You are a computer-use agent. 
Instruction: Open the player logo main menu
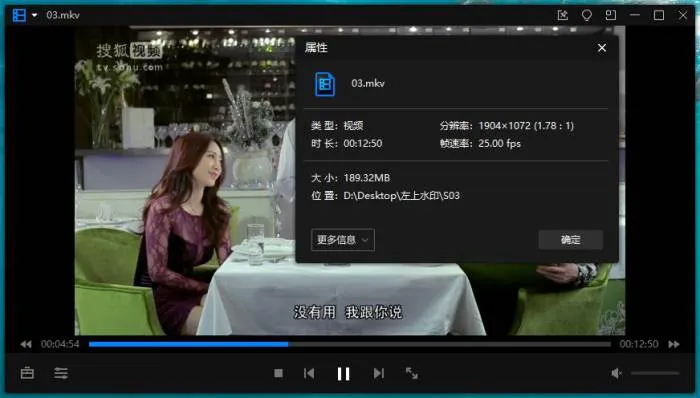[19, 15]
